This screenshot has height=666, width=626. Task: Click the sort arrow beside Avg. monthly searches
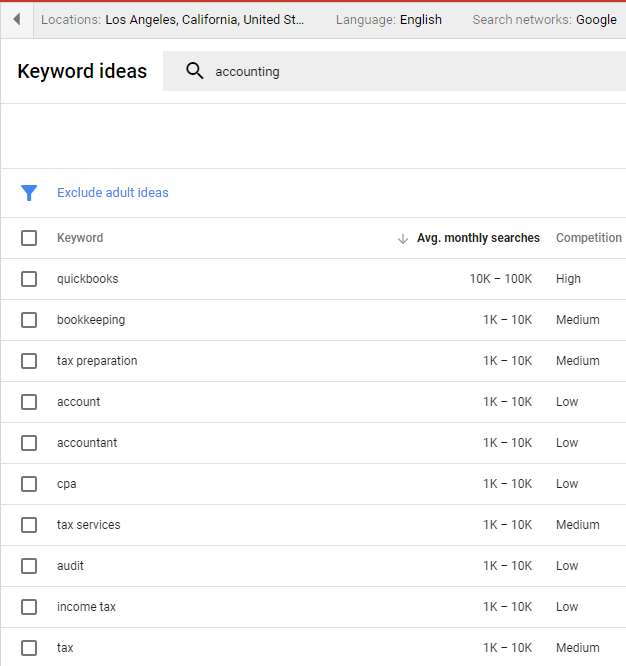[403, 239]
